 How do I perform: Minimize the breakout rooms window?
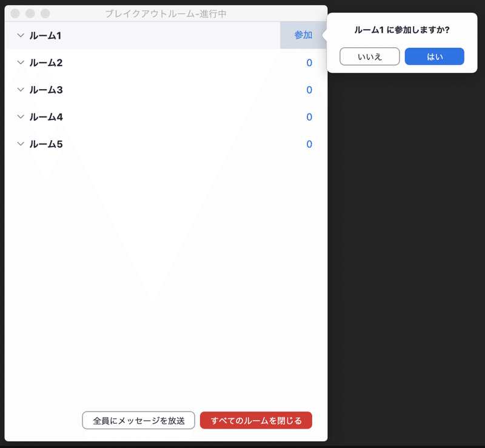click(x=30, y=13)
